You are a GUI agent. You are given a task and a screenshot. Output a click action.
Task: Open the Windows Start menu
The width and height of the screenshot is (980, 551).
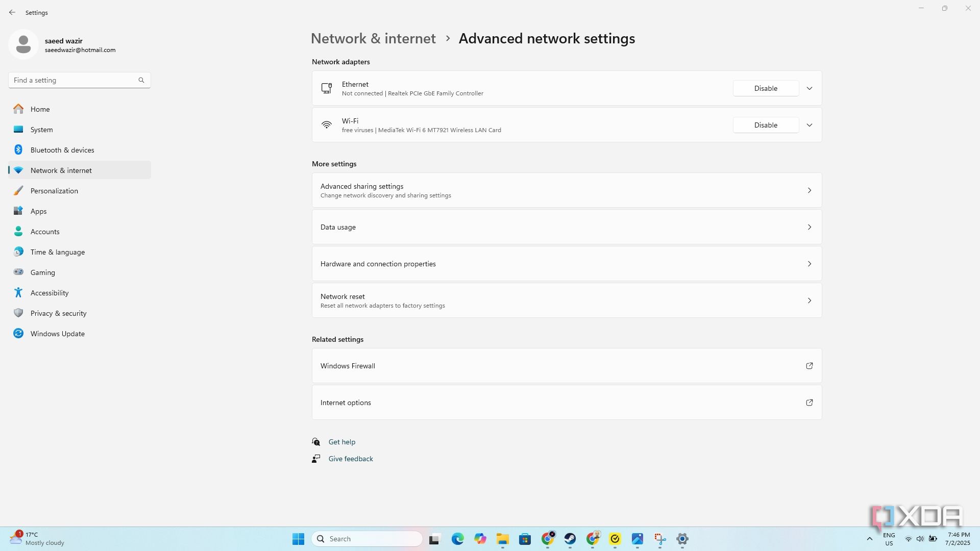click(299, 539)
